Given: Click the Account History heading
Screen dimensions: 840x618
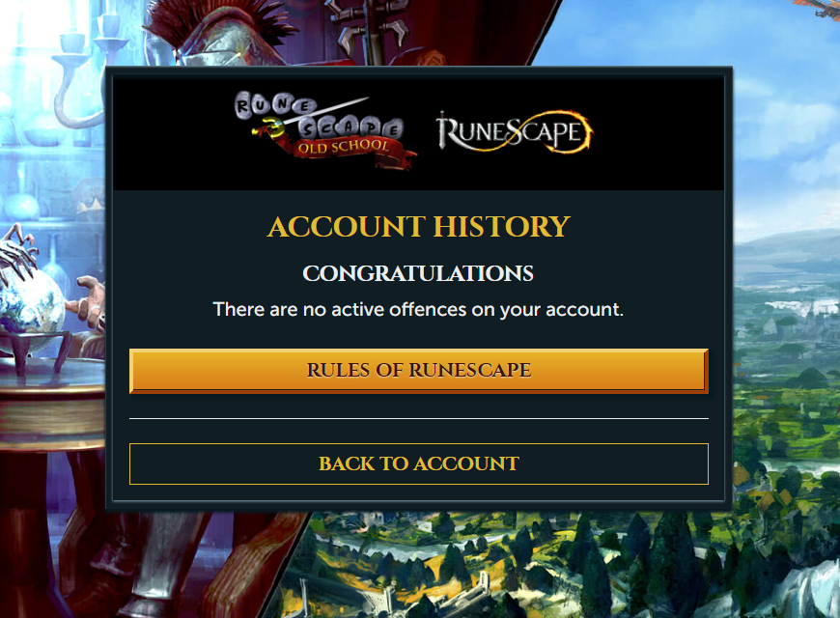Looking at the screenshot, I should (419, 226).
